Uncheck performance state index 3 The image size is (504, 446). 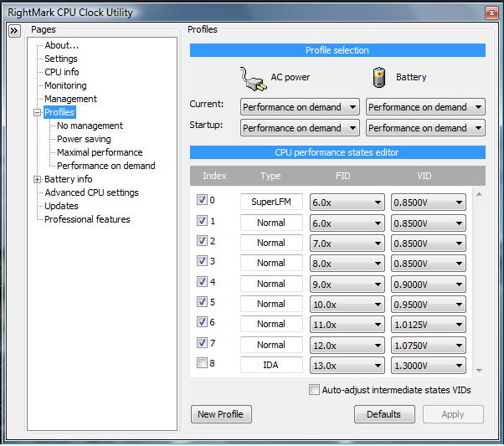tap(202, 260)
